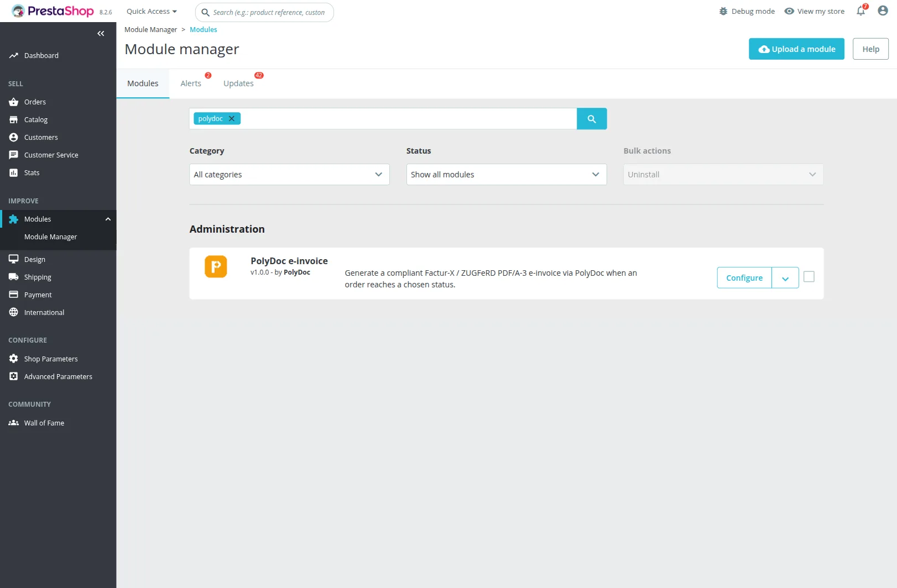Click the Administration section heading
The width and height of the screenshot is (897, 588).
click(x=227, y=229)
